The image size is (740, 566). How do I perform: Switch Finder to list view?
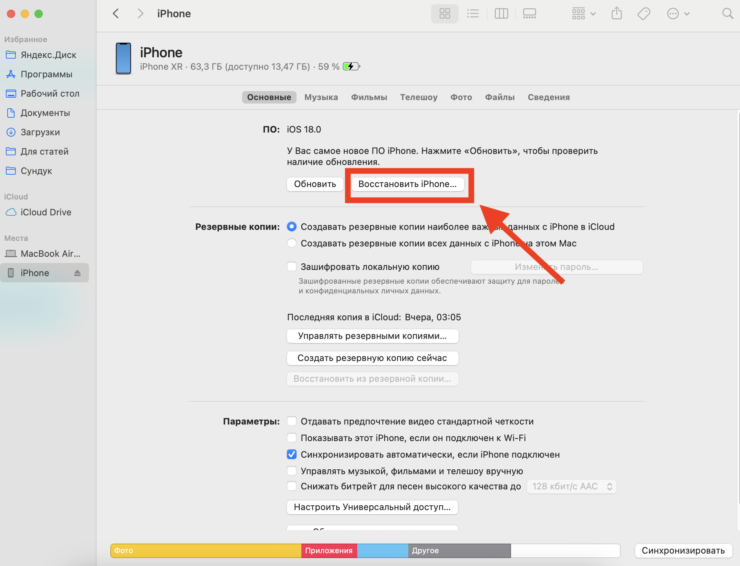point(472,14)
